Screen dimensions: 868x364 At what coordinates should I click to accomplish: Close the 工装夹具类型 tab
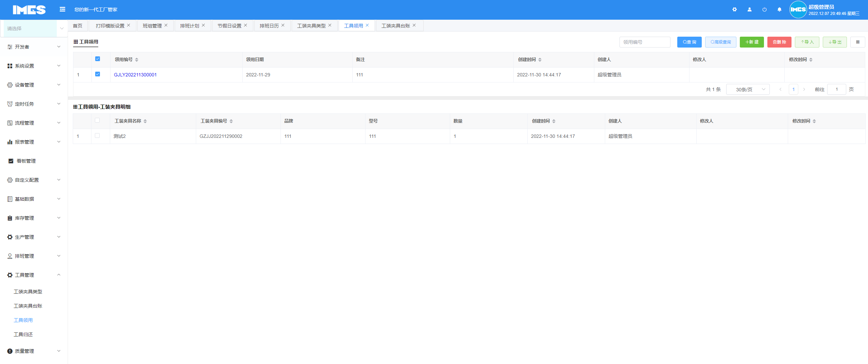coord(330,25)
